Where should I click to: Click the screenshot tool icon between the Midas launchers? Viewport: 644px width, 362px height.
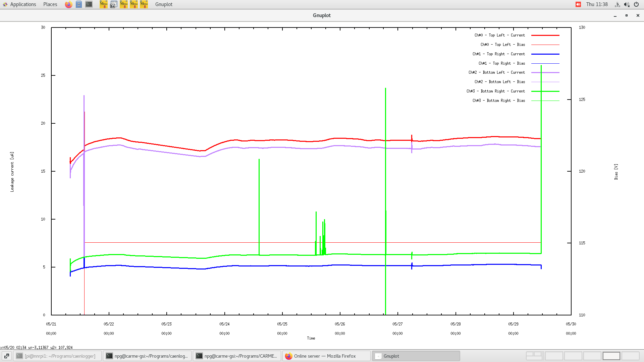[114, 4]
